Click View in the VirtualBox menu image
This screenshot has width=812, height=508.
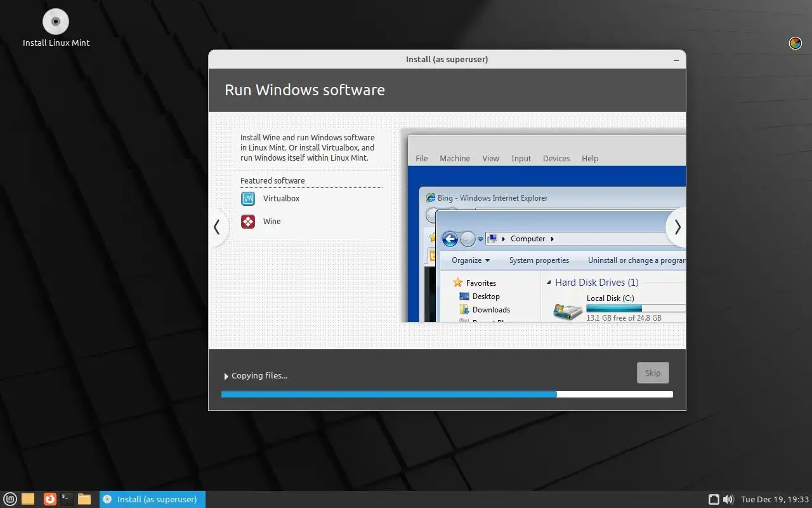tap(491, 159)
